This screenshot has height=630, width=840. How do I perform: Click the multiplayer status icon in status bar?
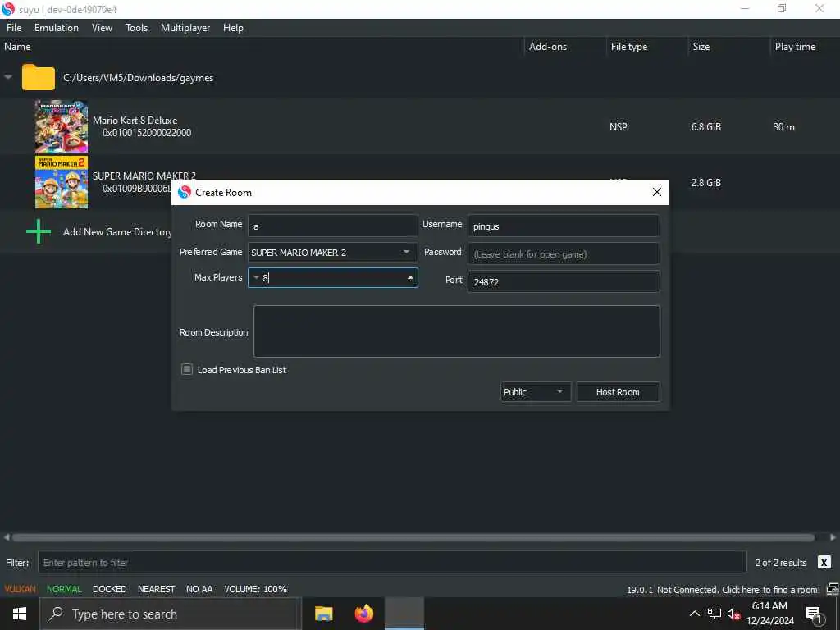point(832,590)
